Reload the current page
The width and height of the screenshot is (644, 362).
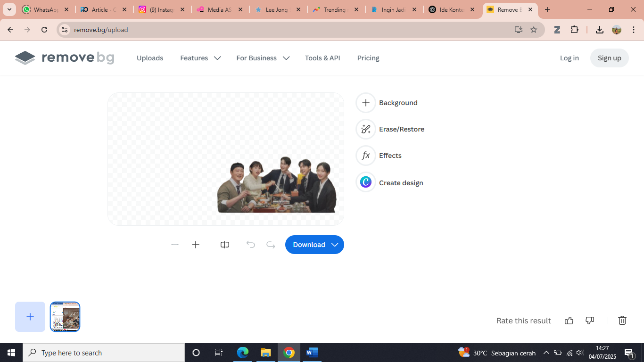(x=44, y=30)
